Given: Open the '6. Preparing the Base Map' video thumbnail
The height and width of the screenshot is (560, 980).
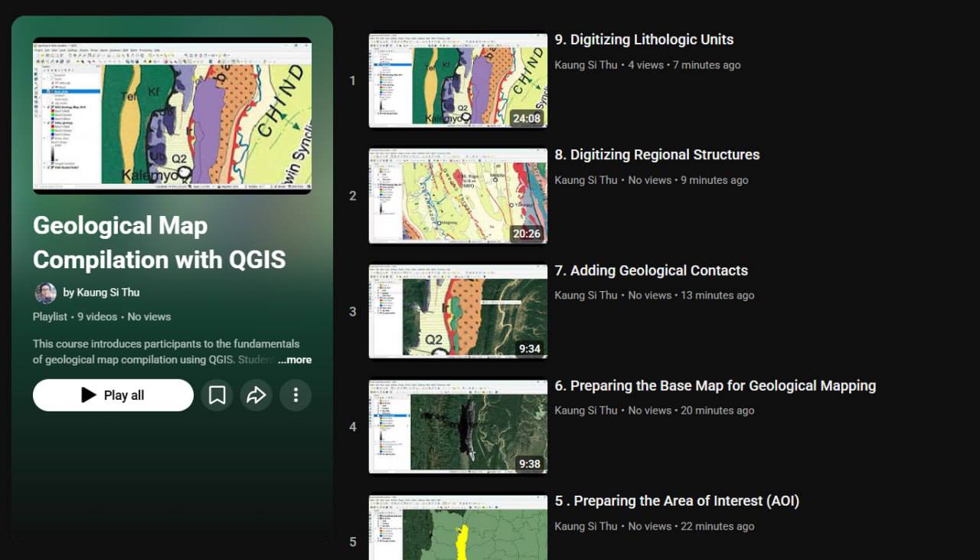Looking at the screenshot, I should click(458, 427).
